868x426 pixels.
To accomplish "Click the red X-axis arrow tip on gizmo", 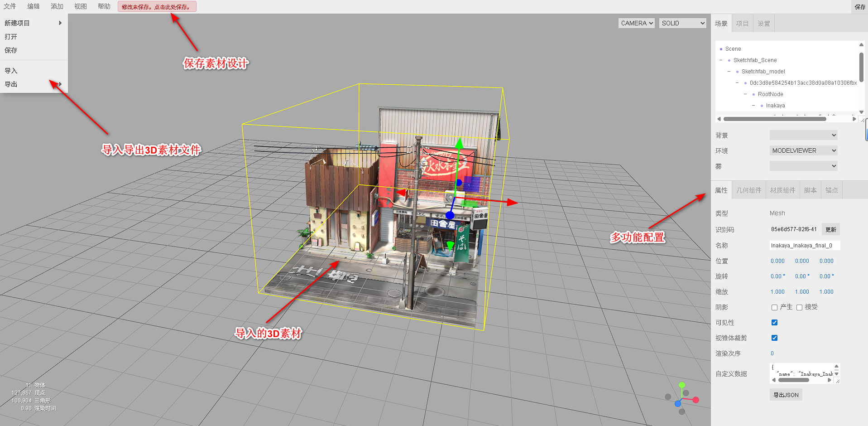I will pyautogui.click(x=513, y=203).
